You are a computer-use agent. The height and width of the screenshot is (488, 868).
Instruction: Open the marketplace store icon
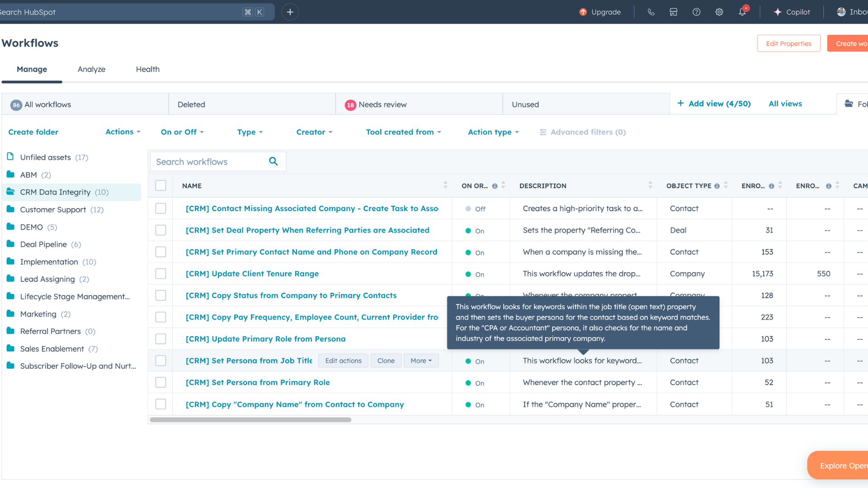pos(674,12)
